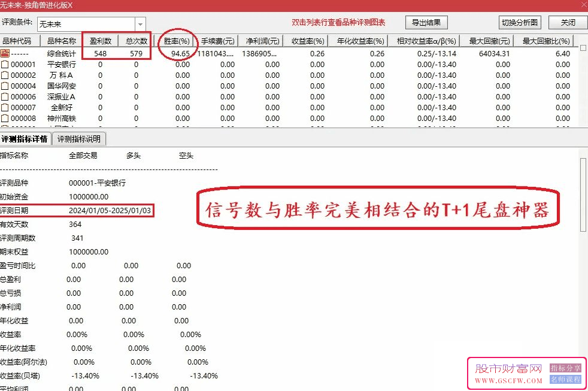Viewport: 588px width, 391px height.
Task: Click the icon beside code 000007
Action: tap(5, 108)
